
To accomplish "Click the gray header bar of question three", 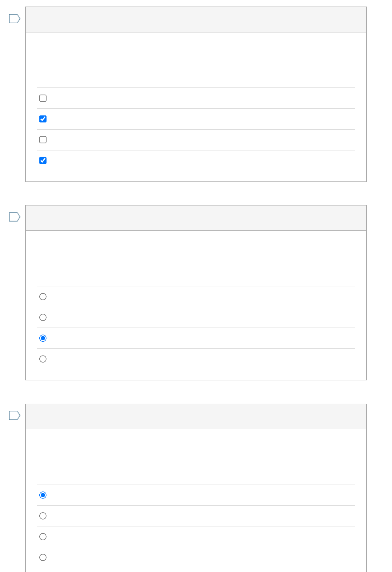I will coord(196,416).
